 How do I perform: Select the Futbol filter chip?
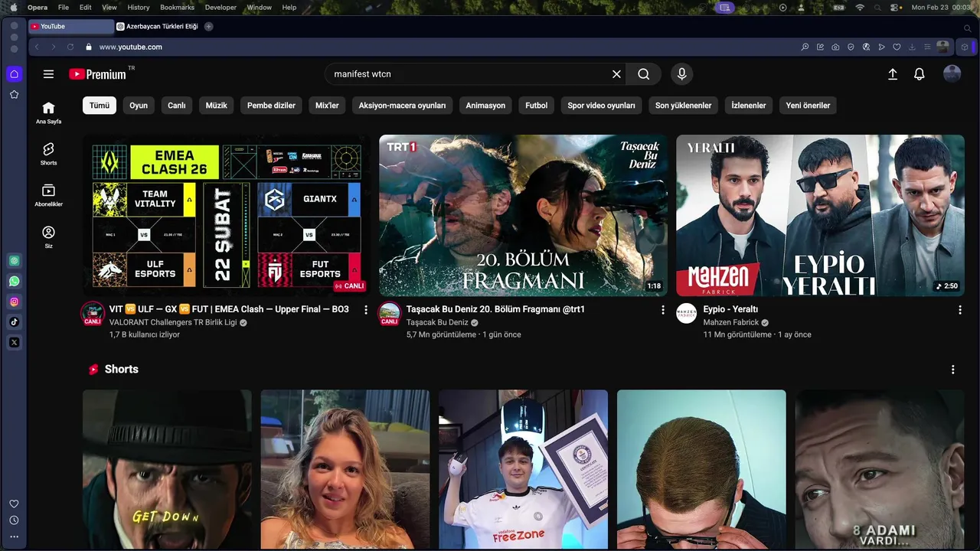[537, 106]
